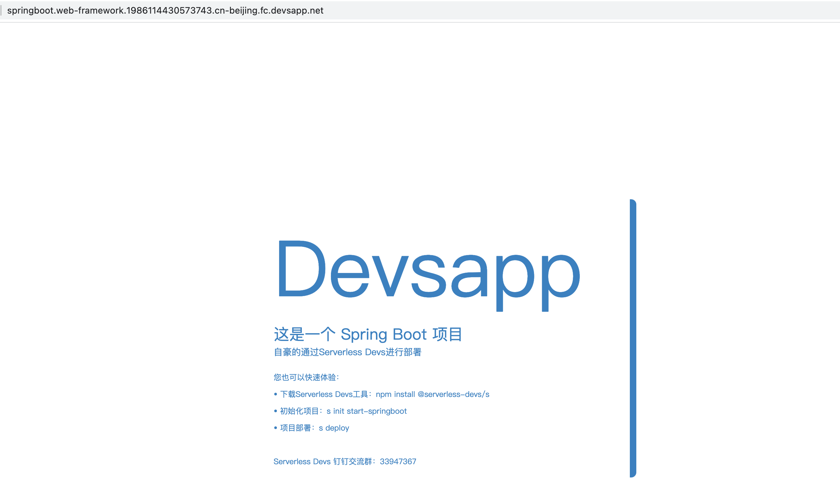Click the large Devsapp heading
The height and width of the screenshot is (504, 840).
[428, 272]
